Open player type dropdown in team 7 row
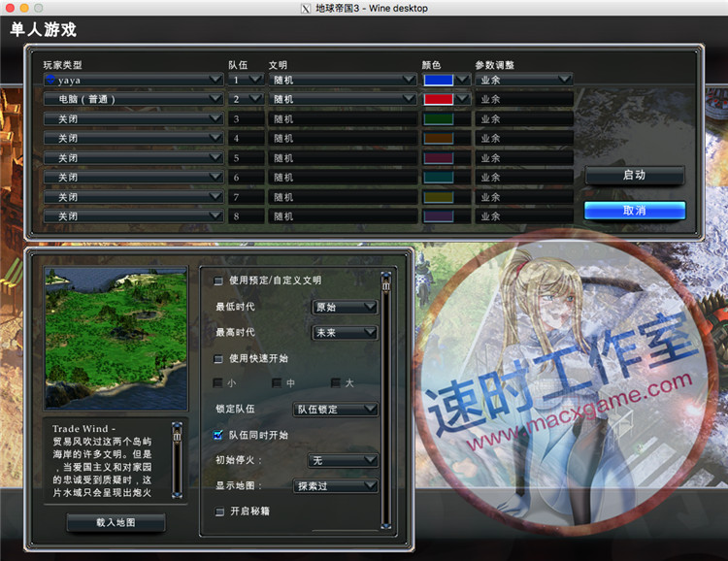This screenshot has height=561, width=728. [x=134, y=197]
